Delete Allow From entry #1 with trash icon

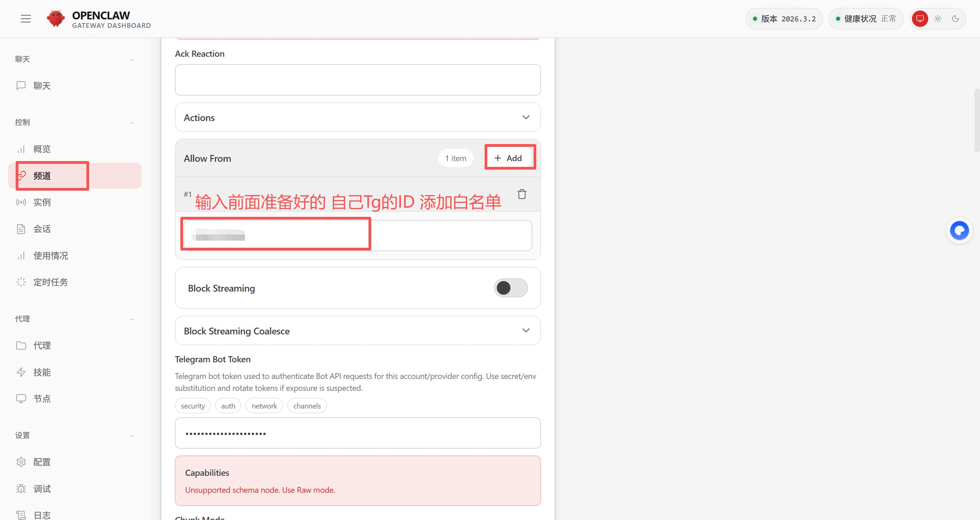point(522,194)
